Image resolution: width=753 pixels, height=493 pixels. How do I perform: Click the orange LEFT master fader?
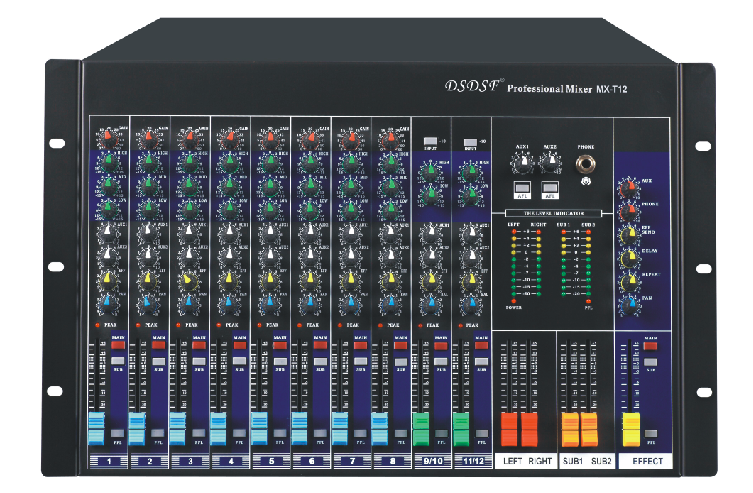[507, 428]
